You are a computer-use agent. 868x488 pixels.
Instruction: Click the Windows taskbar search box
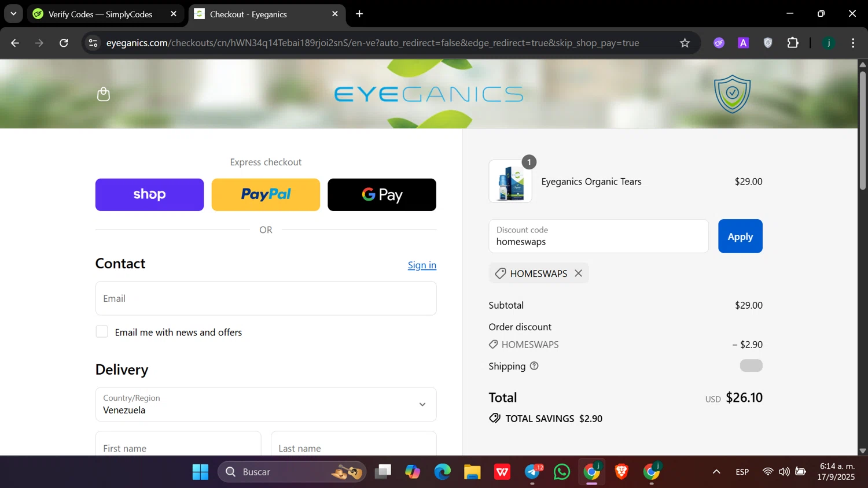point(292,472)
